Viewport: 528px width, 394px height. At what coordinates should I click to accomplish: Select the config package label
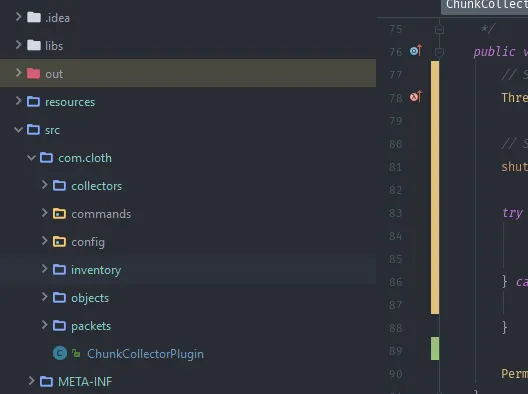coord(88,242)
